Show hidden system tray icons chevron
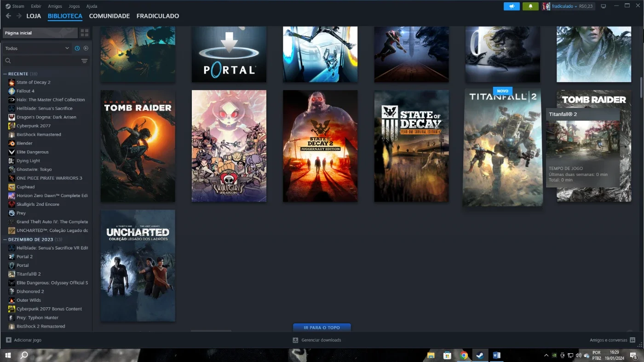Image resolution: width=644 pixels, height=362 pixels. click(546, 355)
